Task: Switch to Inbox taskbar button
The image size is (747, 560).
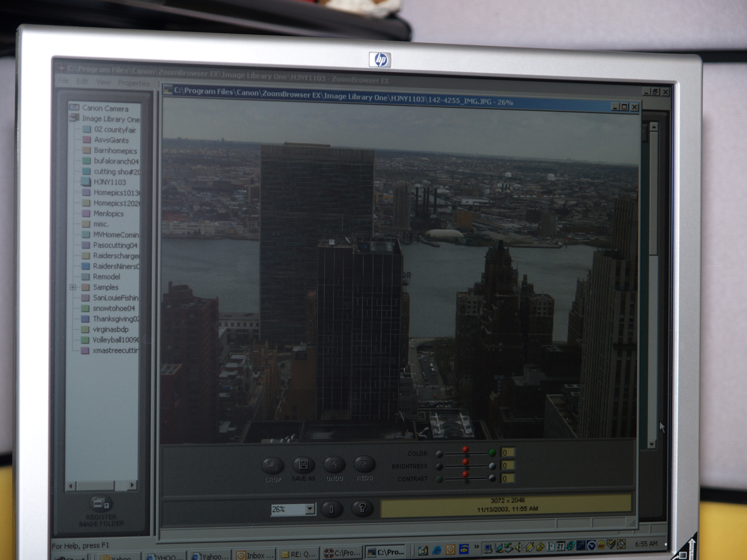Action: [x=256, y=555]
